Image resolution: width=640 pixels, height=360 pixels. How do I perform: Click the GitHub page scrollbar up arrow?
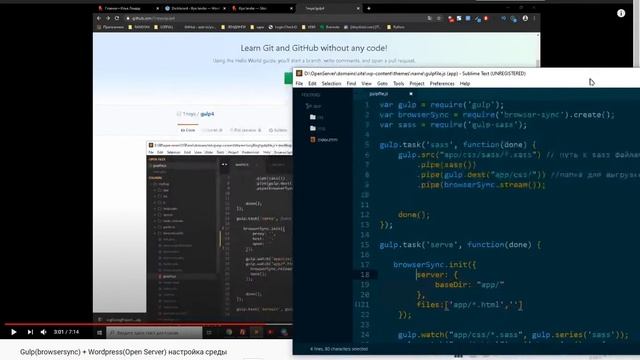coord(538,36)
